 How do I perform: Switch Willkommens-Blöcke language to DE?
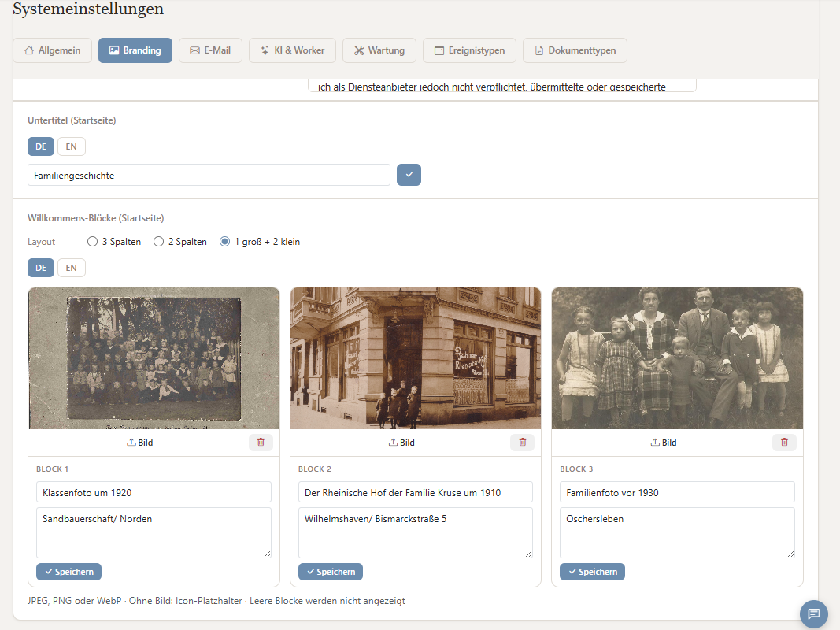tap(41, 268)
